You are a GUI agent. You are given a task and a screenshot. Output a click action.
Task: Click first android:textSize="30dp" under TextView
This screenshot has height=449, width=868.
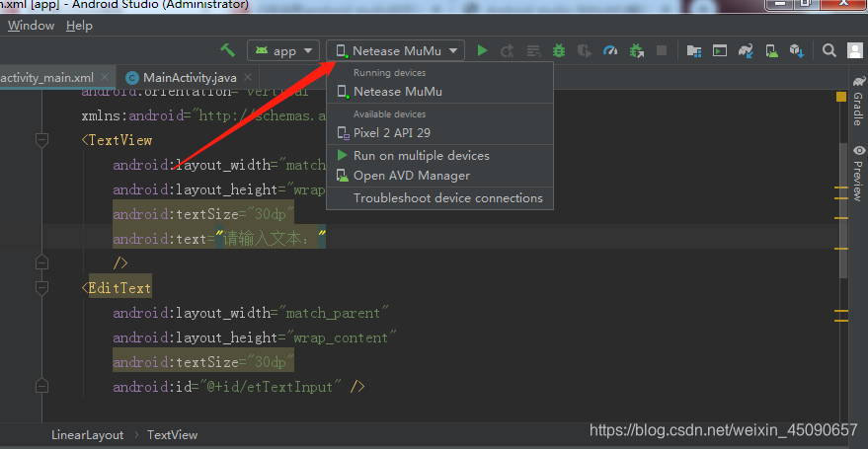click(203, 214)
